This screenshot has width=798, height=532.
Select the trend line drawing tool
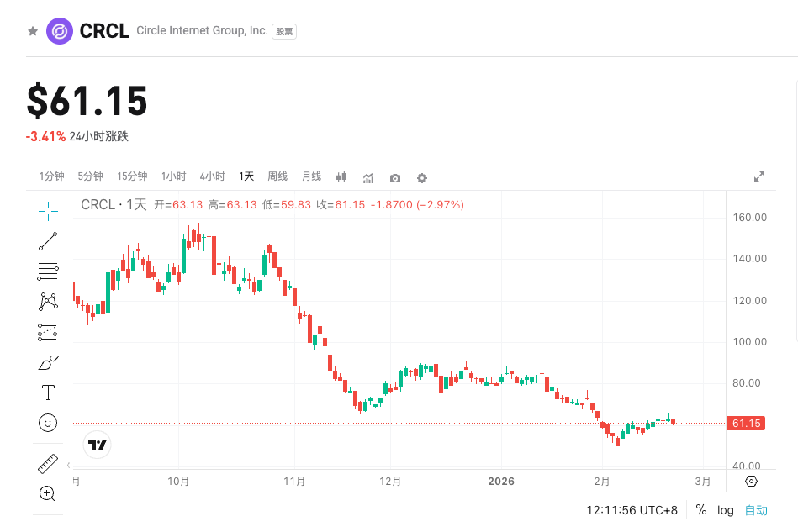[x=48, y=241]
